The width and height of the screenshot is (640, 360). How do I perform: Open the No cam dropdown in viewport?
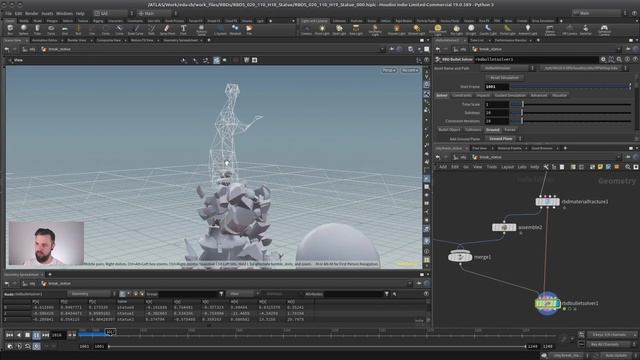tap(410, 71)
